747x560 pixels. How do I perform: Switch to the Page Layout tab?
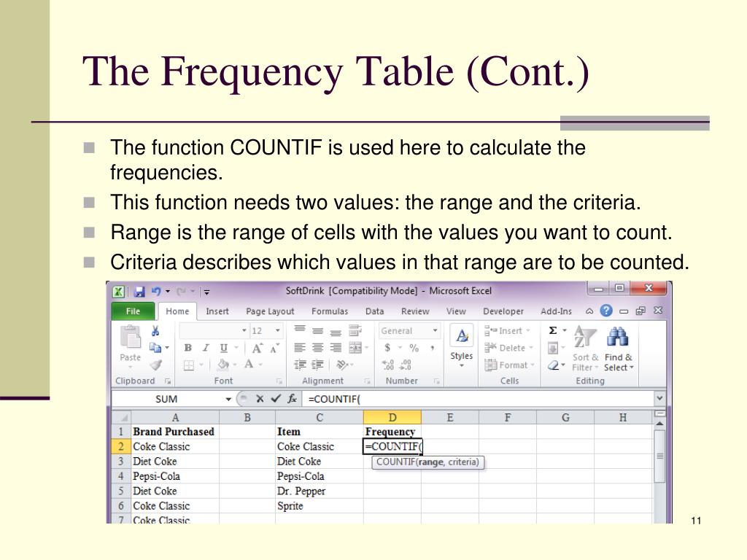click(x=270, y=311)
